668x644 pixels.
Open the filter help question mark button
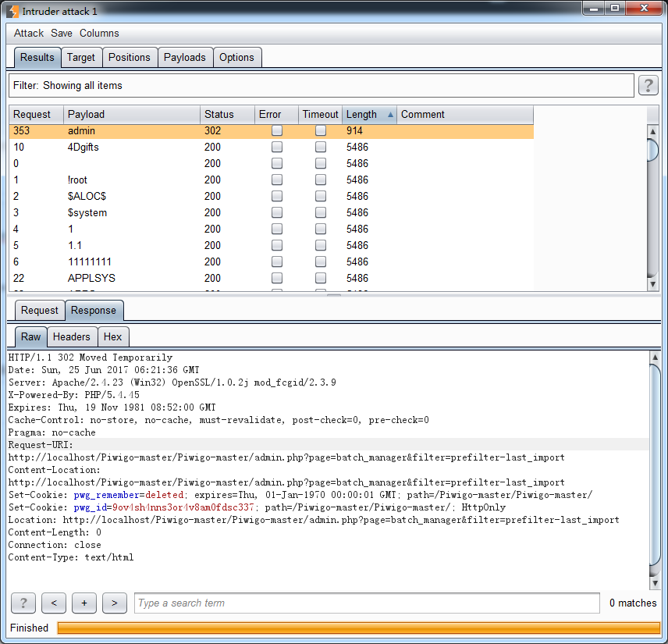648,86
